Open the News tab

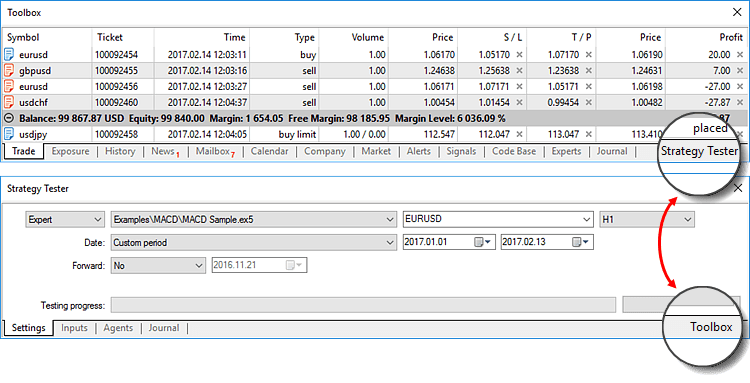coord(165,152)
